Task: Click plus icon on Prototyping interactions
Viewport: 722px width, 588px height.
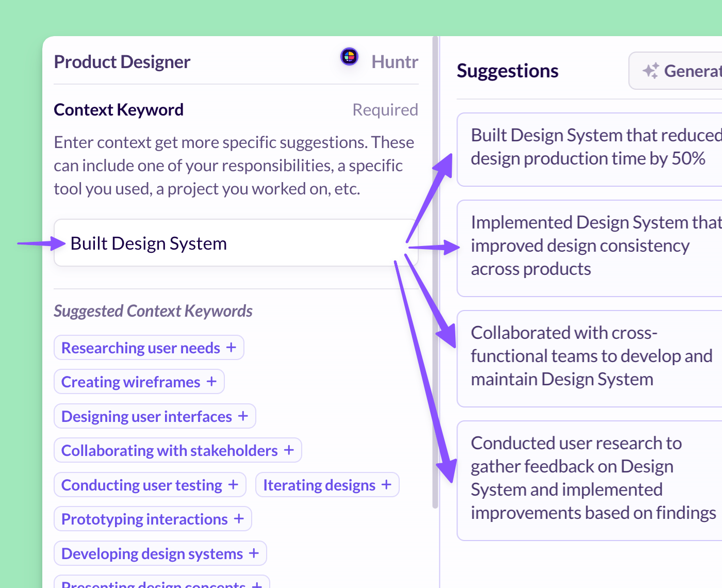Action: (x=239, y=519)
